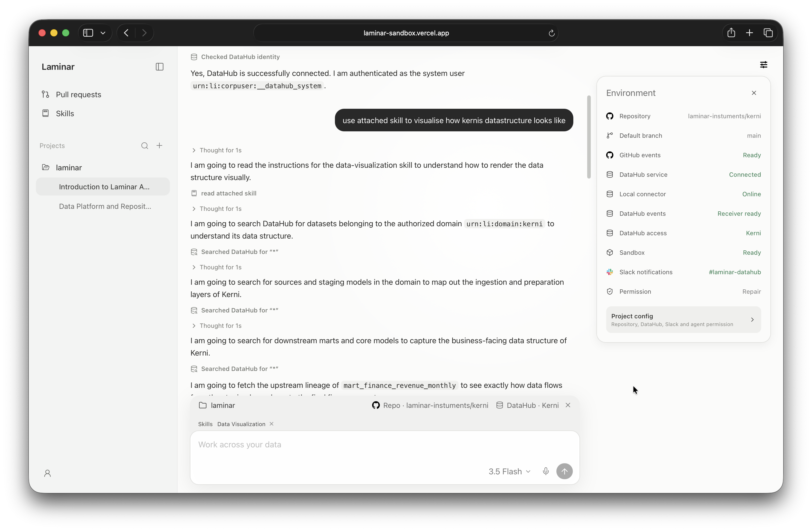Send message with the arrow button

pyautogui.click(x=564, y=471)
